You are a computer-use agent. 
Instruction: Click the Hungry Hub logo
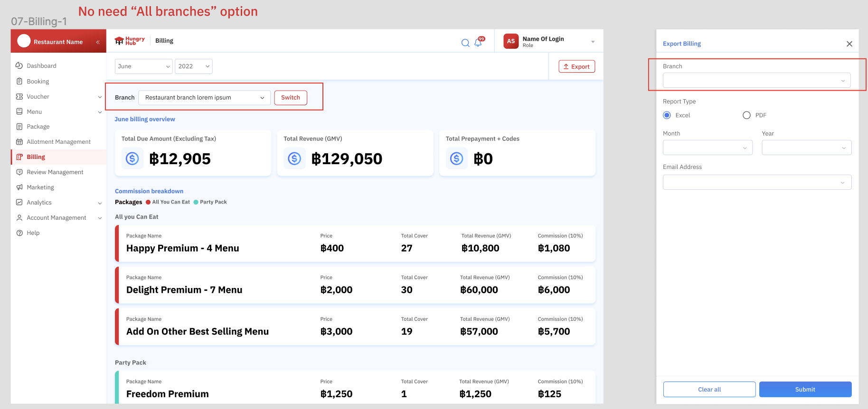pyautogui.click(x=130, y=41)
